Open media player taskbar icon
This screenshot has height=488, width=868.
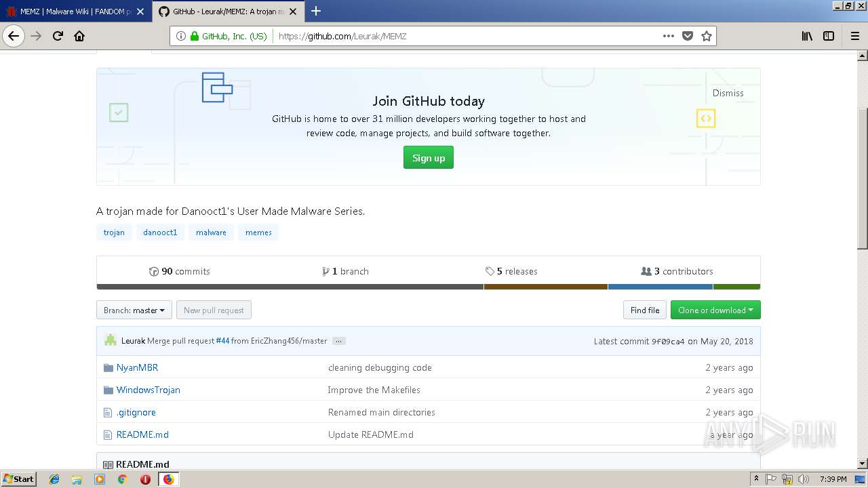pyautogui.click(x=100, y=479)
